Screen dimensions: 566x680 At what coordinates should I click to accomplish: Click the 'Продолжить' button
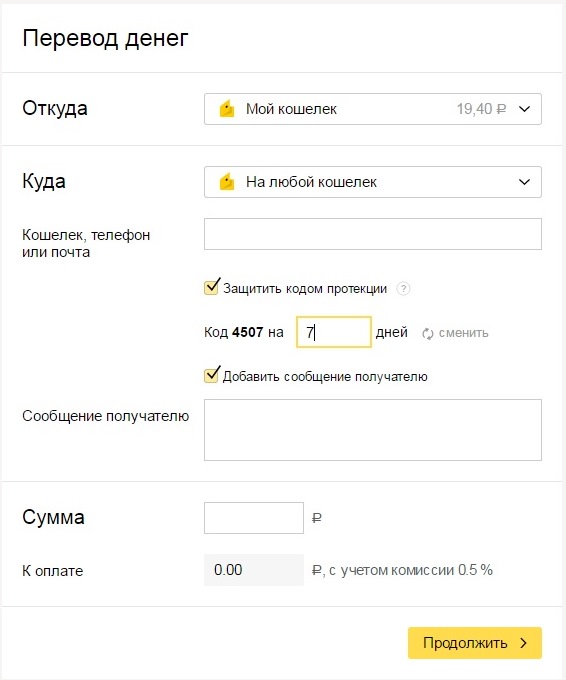(474, 643)
